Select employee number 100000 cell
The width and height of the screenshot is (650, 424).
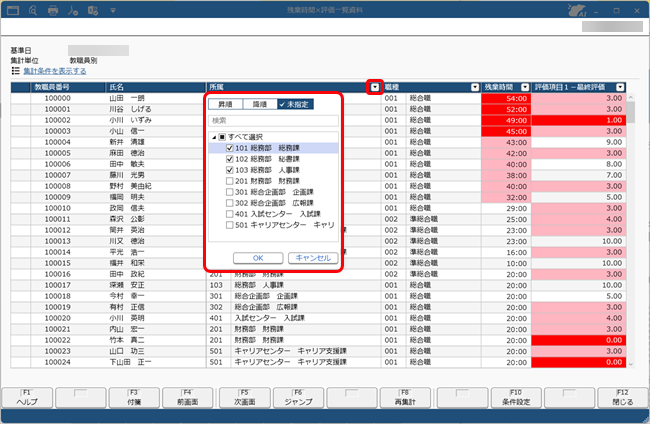[x=68, y=98]
